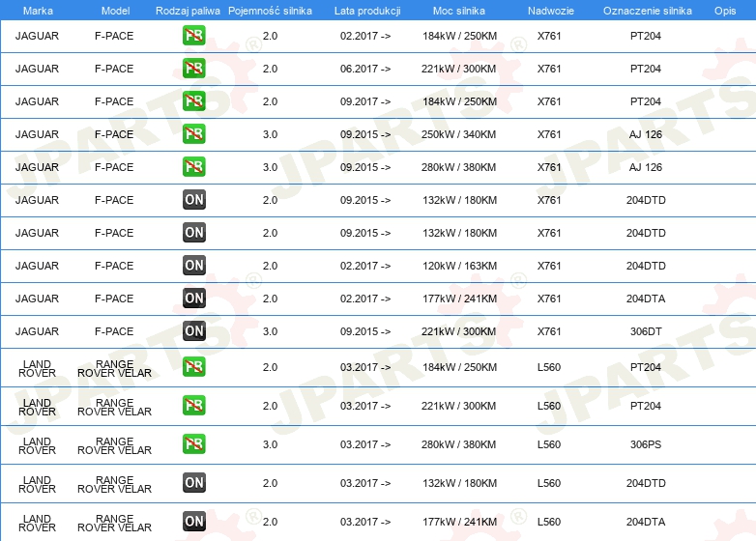Select the 306DT engine code cell
756x541 pixels.
pyautogui.click(x=646, y=331)
